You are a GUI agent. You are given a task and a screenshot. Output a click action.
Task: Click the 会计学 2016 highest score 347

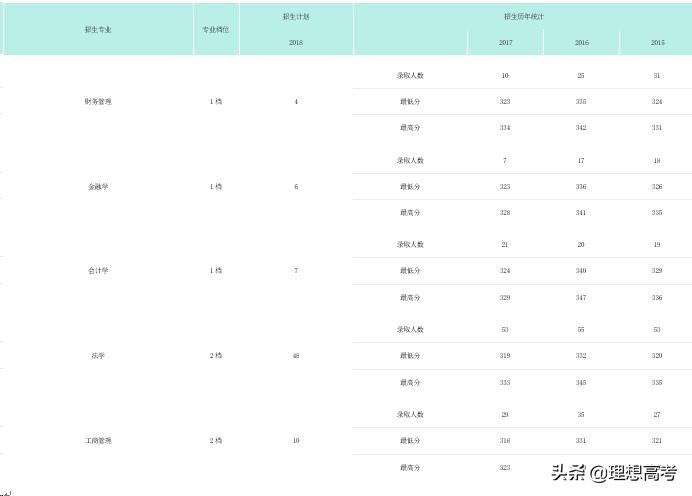[x=581, y=298]
